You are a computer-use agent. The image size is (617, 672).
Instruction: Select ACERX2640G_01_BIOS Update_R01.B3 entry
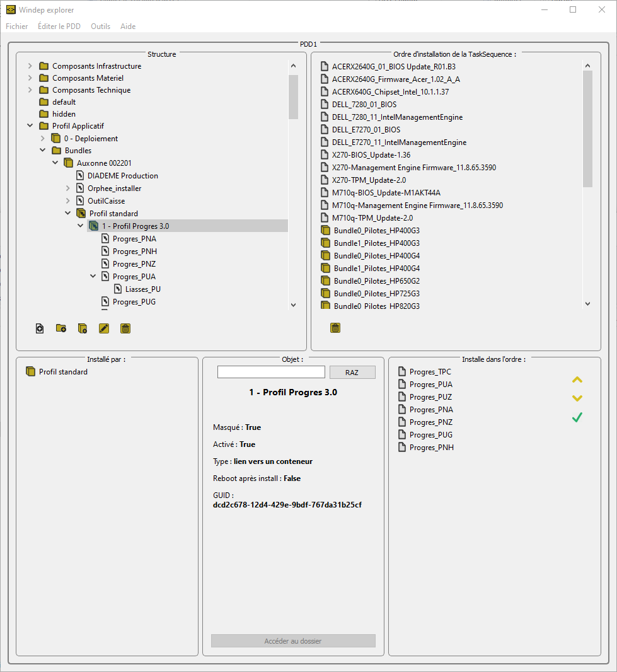pos(393,66)
